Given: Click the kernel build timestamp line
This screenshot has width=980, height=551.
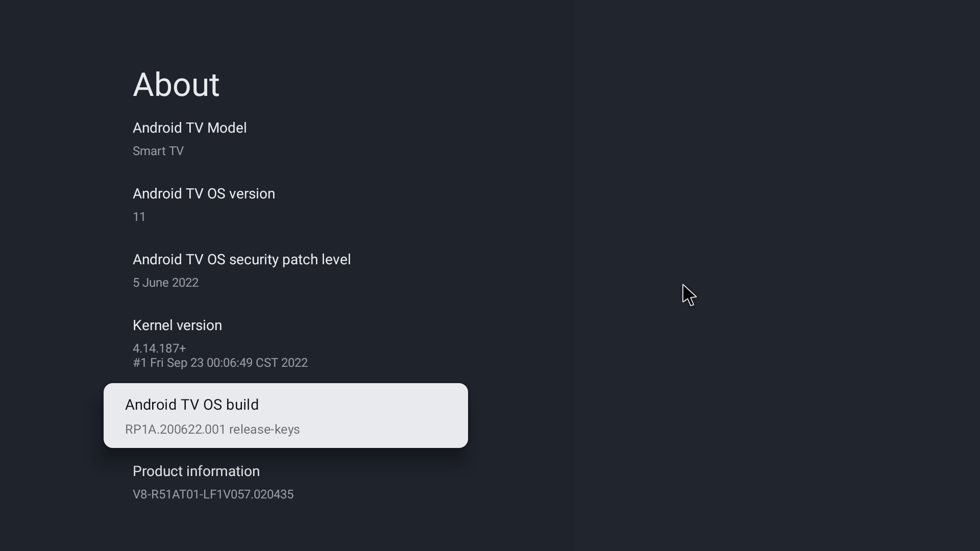Looking at the screenshot, I should [x=220, y=363].
